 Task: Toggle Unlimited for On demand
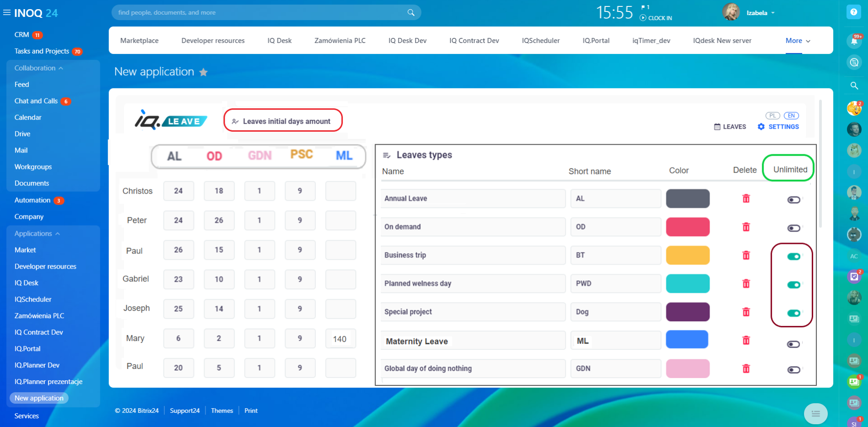[793, 228]
